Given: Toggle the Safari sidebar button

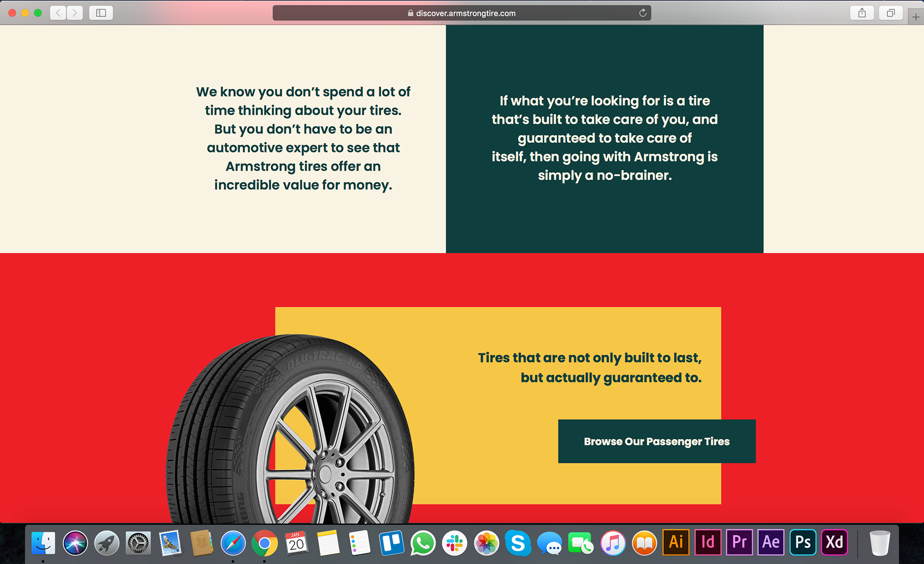Looking at the screenshot, I should pos(101,13).
